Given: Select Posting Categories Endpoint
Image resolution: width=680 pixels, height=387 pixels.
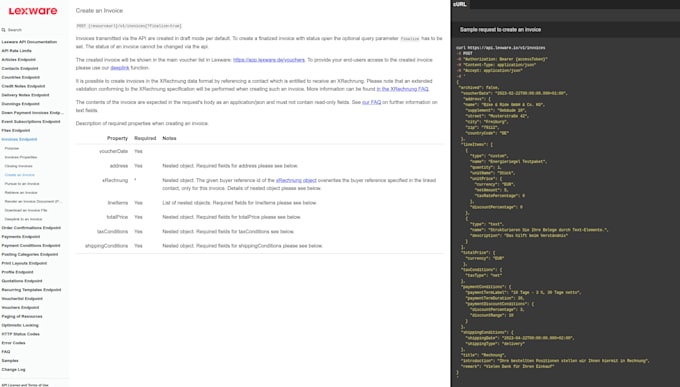Looking at the screenshot, I should tap(29, 255).
